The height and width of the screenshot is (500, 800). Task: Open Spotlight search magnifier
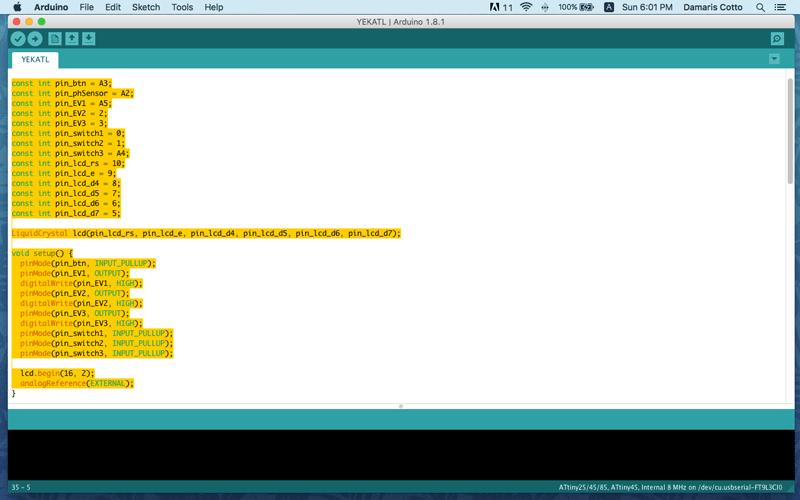point(760,7)
